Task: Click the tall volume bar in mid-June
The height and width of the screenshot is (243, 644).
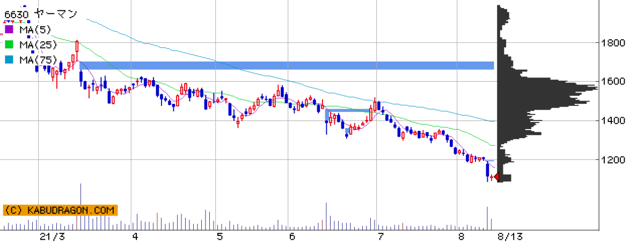Action: (326, 216)
